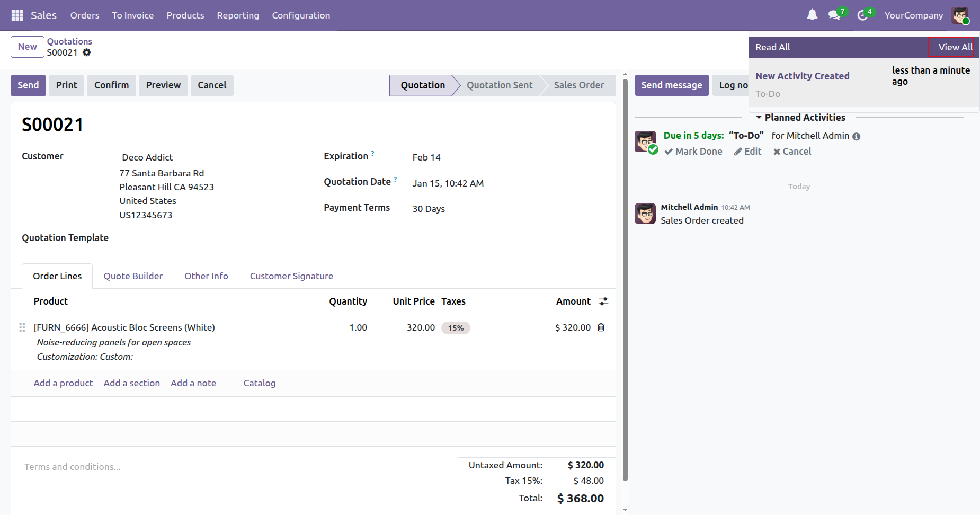This screenshot has height=515, width=980.
Task: Click the 15% tax tag
Action: click(x=456, y=328)
